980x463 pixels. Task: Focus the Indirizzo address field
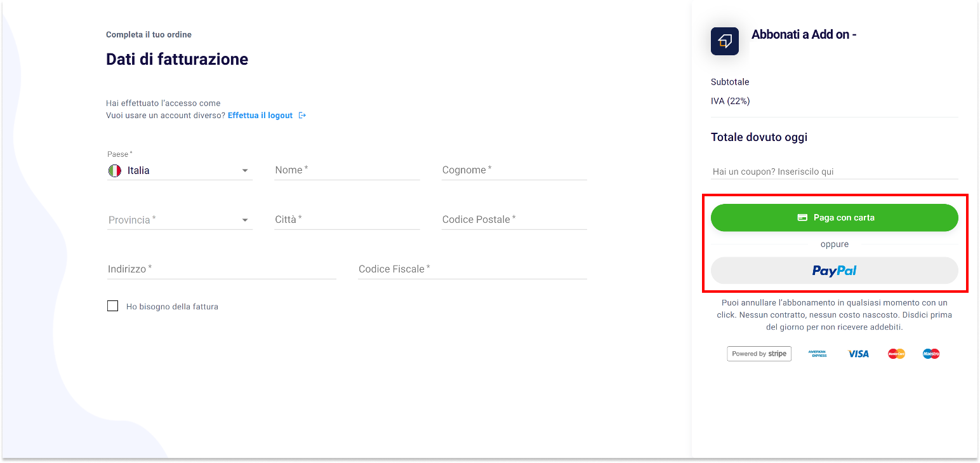pyautogui.click(x=222, y=269)
